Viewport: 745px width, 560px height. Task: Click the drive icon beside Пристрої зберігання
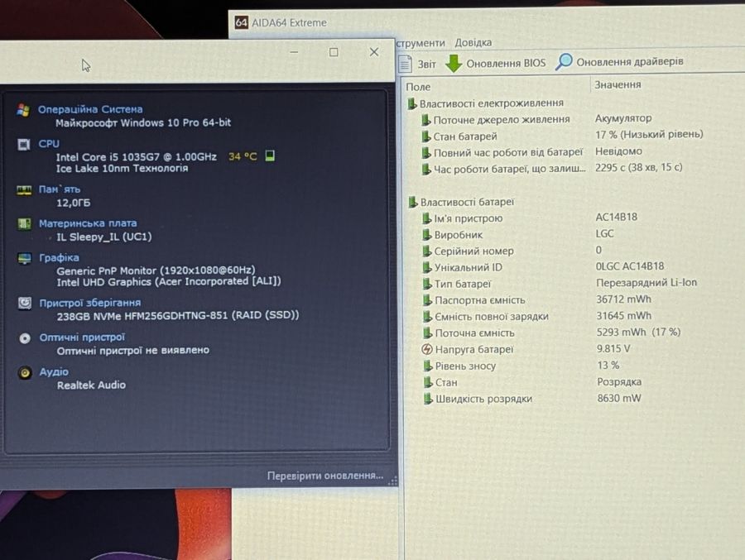click(x=25, y=303)
